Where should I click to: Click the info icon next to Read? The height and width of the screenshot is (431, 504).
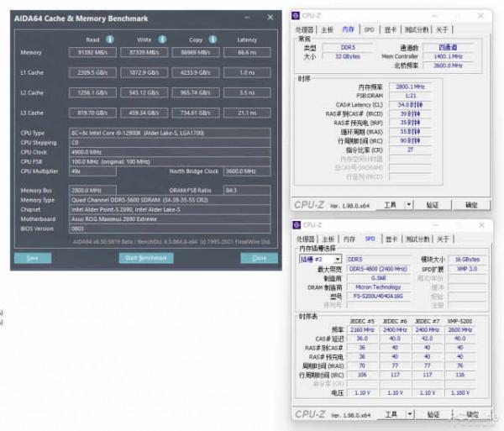(110, 39)
